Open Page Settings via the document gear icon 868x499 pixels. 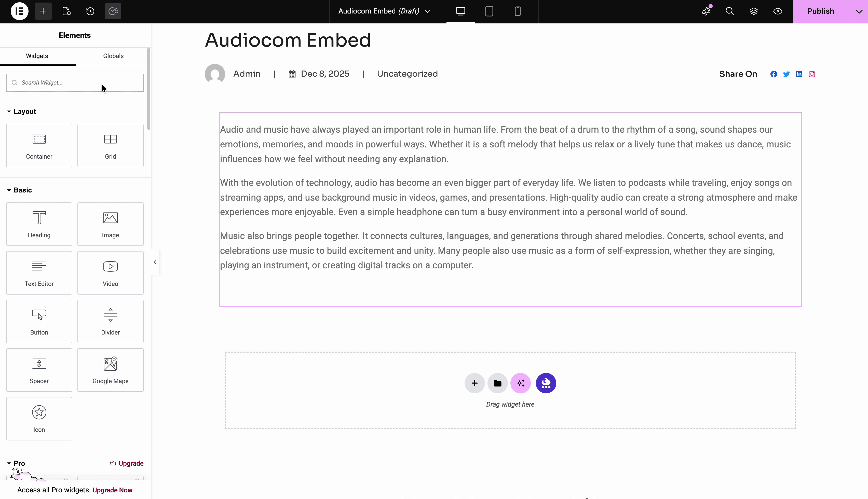pyautogui.click(x=66, y=11)
